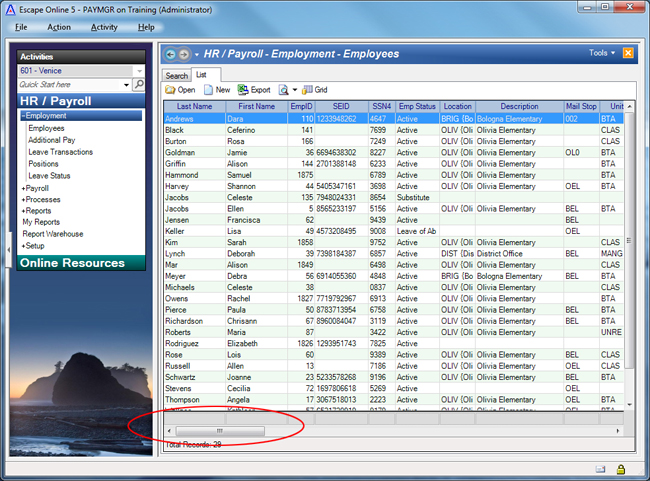Image resolution: width=650 pixels, height=481 pixels.
Task: Click the Open folder toolbar button
Action: point(180,90)
